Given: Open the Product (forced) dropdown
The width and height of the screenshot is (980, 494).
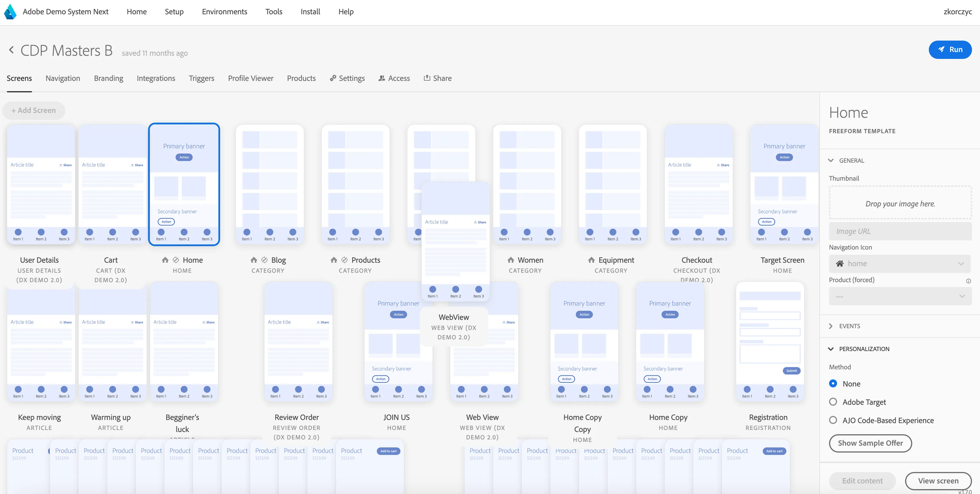Looking at the screenshot, I should coord(900,296).
